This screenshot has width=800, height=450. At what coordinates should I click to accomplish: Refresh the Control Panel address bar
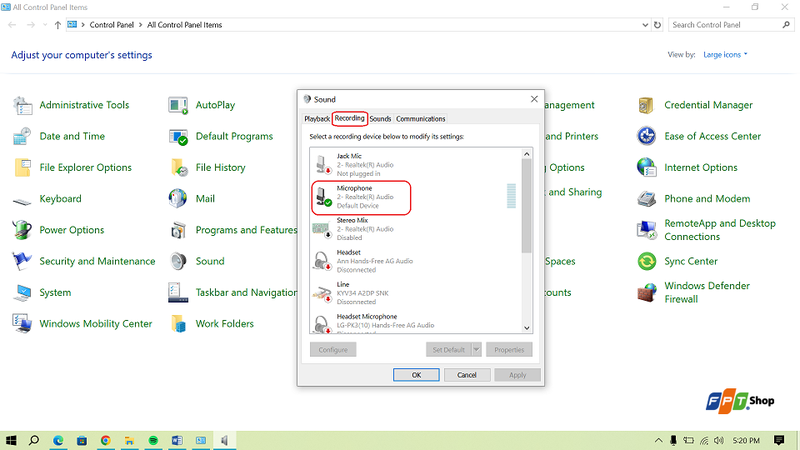[x=657, y=24]
